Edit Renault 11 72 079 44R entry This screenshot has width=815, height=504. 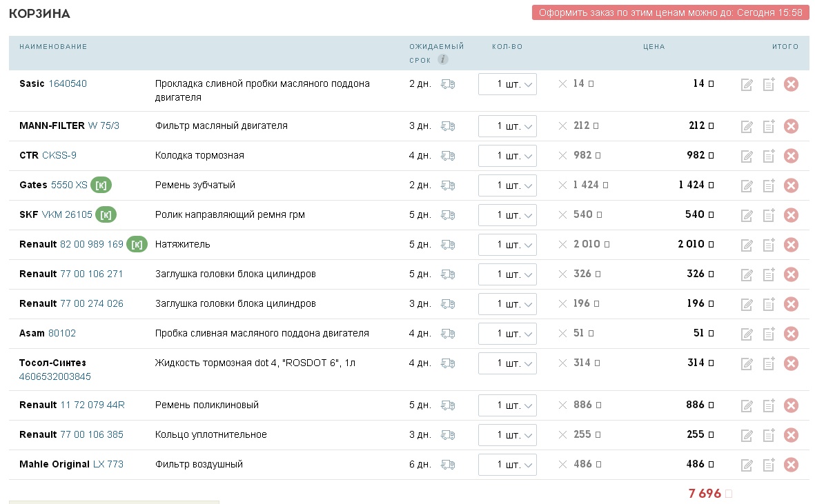click(x=747, y=406)
